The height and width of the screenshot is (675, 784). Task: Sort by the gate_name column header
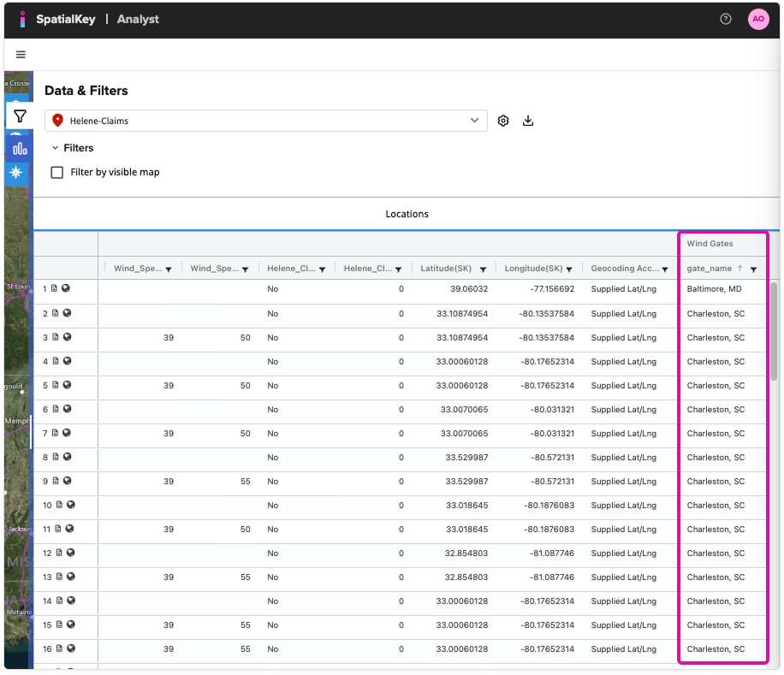710,268
